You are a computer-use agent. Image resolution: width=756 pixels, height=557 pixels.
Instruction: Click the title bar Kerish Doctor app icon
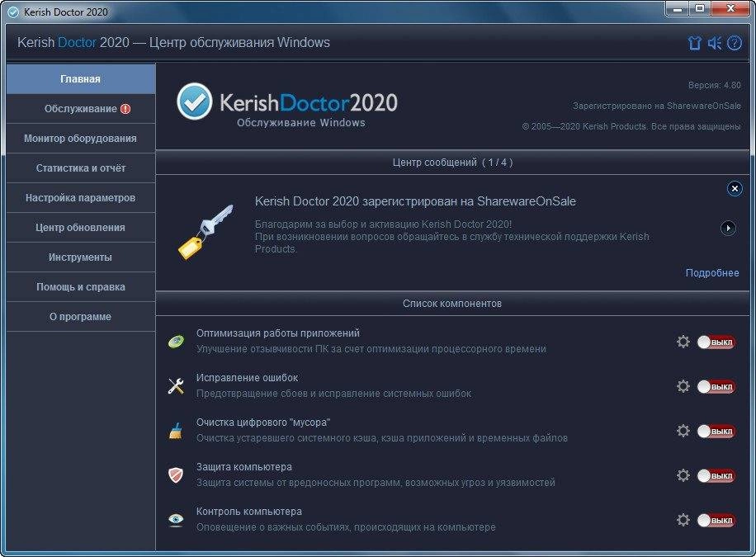[13, 12]
